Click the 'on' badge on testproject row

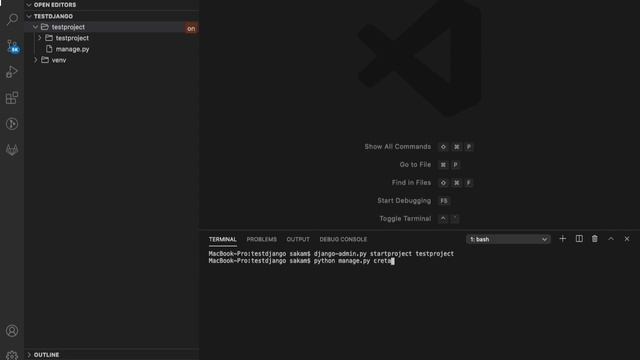191,29
